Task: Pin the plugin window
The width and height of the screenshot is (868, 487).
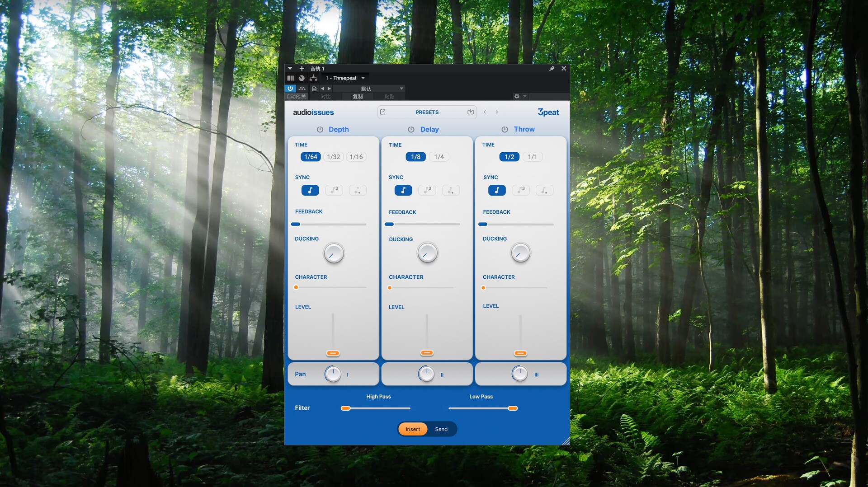Action: coord(552,69)
